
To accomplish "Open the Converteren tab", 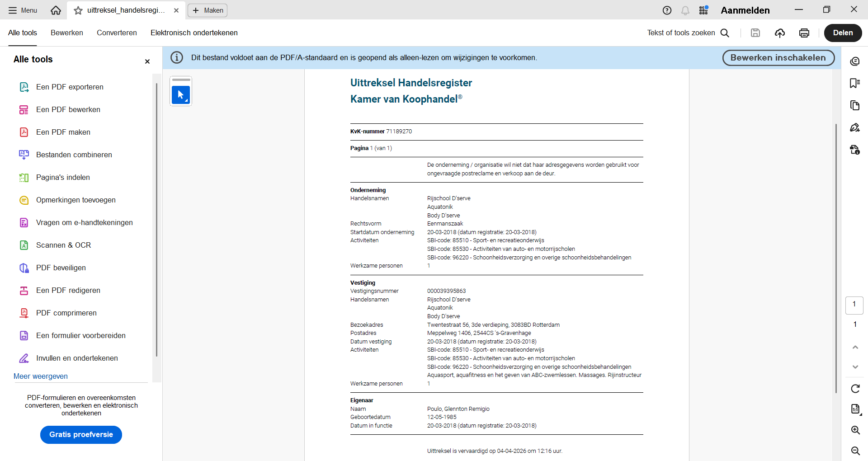I will tap(117, 33).
